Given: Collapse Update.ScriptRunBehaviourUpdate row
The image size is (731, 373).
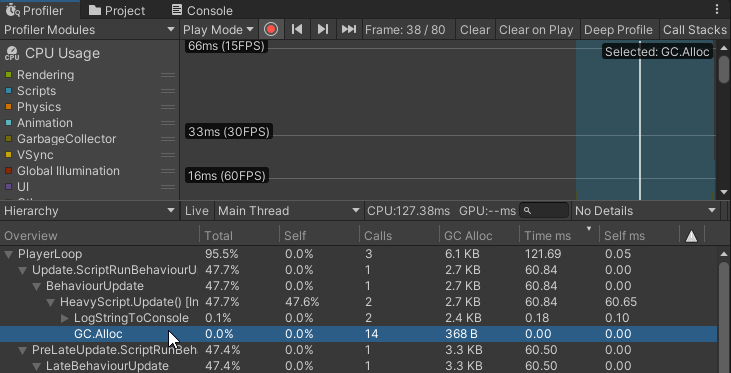Looking at the screenshot, I should [22, 270].
